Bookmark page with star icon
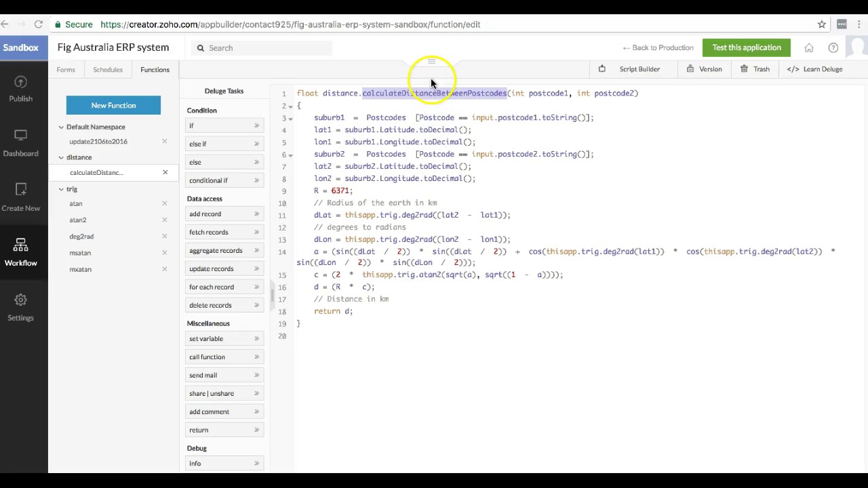Image resolution: width=868 pixels, height=488 pixels. (821, 24)
